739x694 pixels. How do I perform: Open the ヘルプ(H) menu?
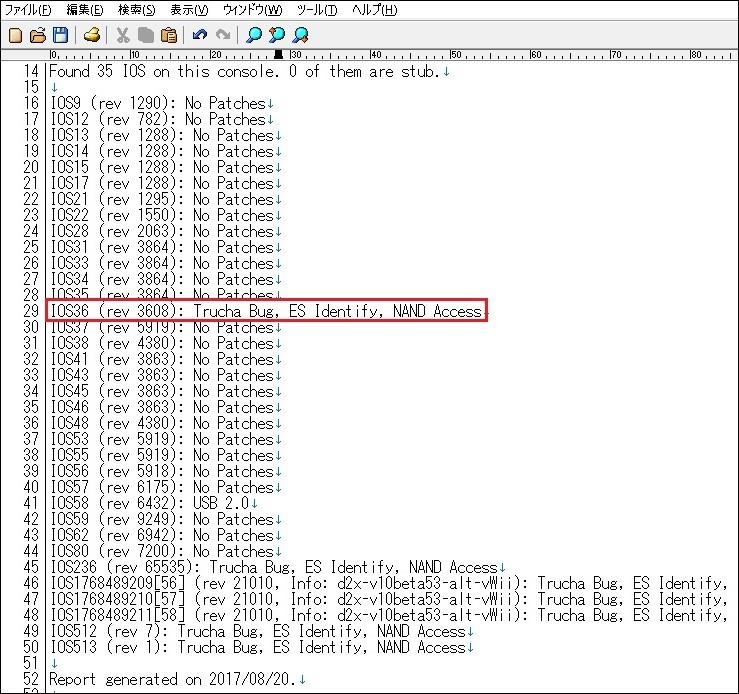click(x=375, y=10)
